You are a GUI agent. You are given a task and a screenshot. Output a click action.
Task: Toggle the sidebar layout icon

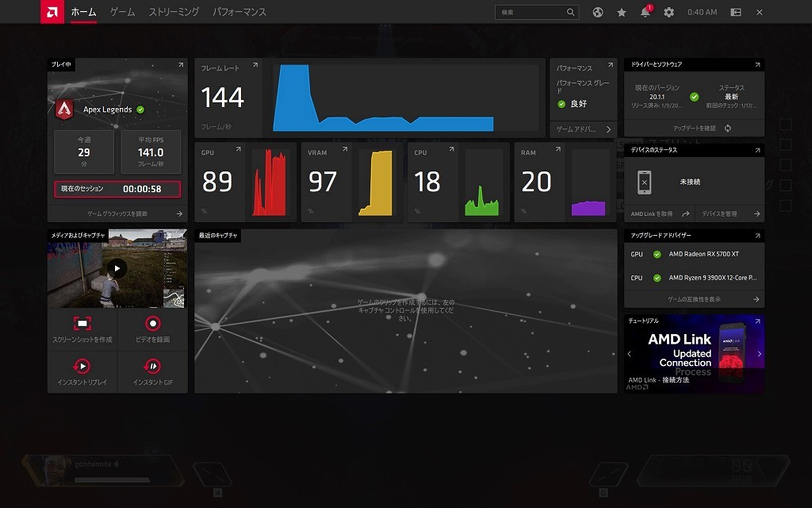[x=736, y=13]
